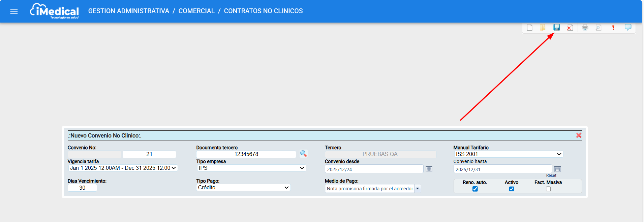Click GESTION ADMINISTRATIVA in the breadcrumb

129,11
